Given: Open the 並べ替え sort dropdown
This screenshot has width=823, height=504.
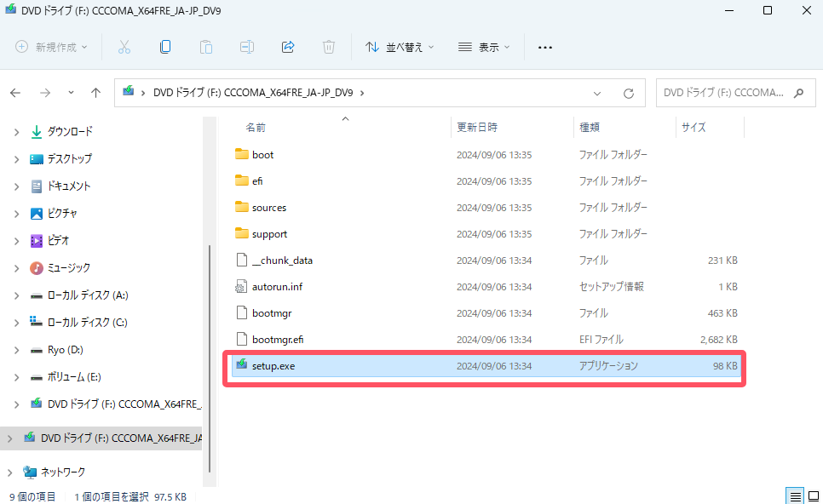Looking at the screenshot, I should click(400, 47).
